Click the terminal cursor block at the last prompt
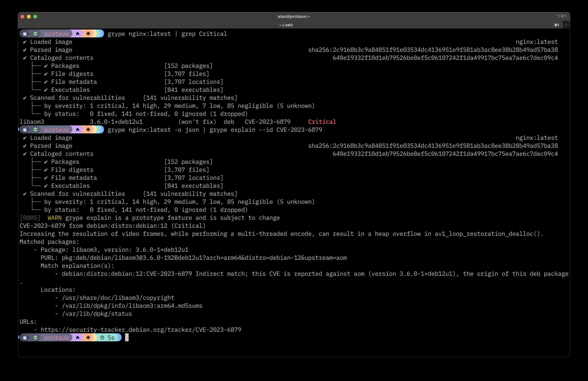Screen dimensions: 588x381 coord(127,338)
